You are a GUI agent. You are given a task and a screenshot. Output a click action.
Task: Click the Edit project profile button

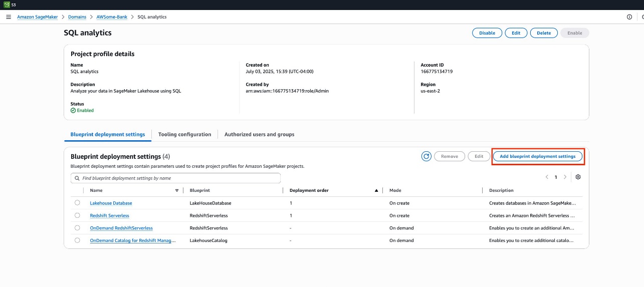(516, 33)
